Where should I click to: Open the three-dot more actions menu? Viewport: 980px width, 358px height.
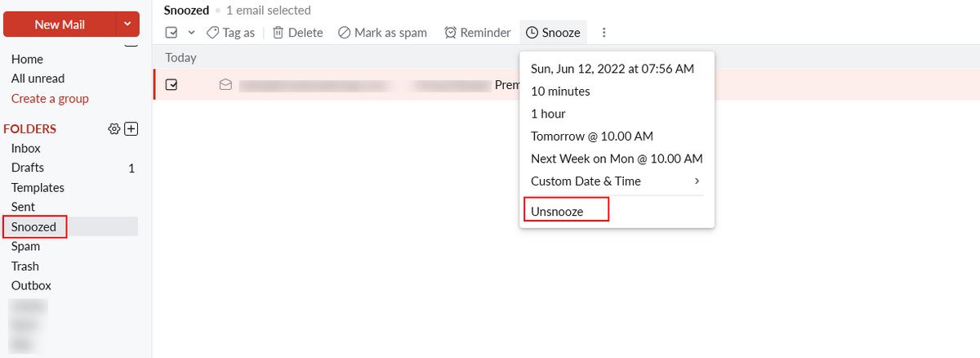tap(604, 33)
